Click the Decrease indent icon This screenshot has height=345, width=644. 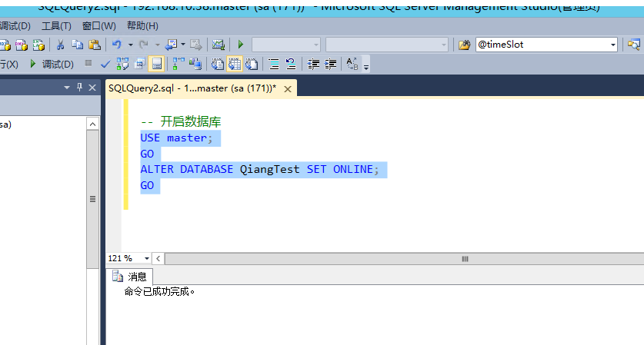point(313,64)
